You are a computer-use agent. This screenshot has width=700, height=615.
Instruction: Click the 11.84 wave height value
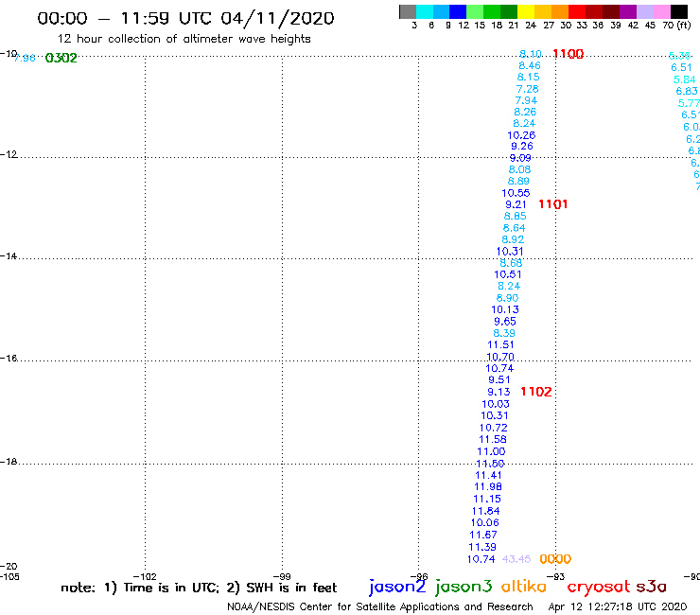tap(485, 511)
